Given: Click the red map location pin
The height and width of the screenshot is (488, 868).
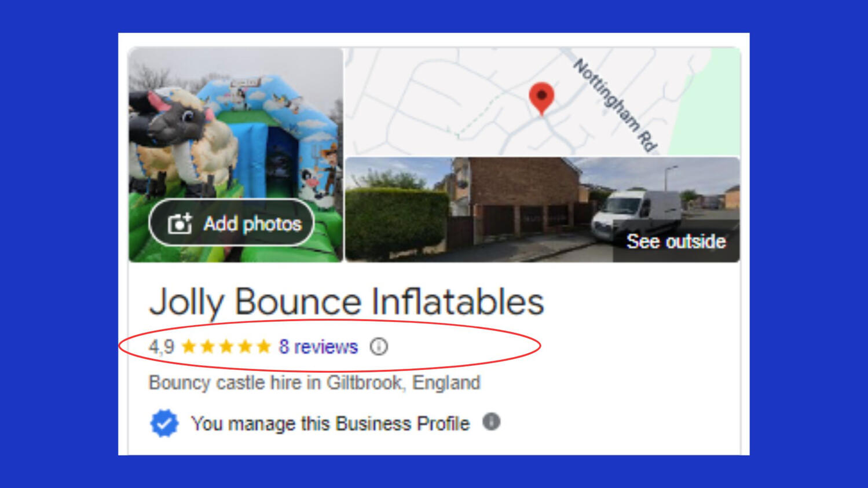Looking at the screenshot, I should click(x=541, y=97).
